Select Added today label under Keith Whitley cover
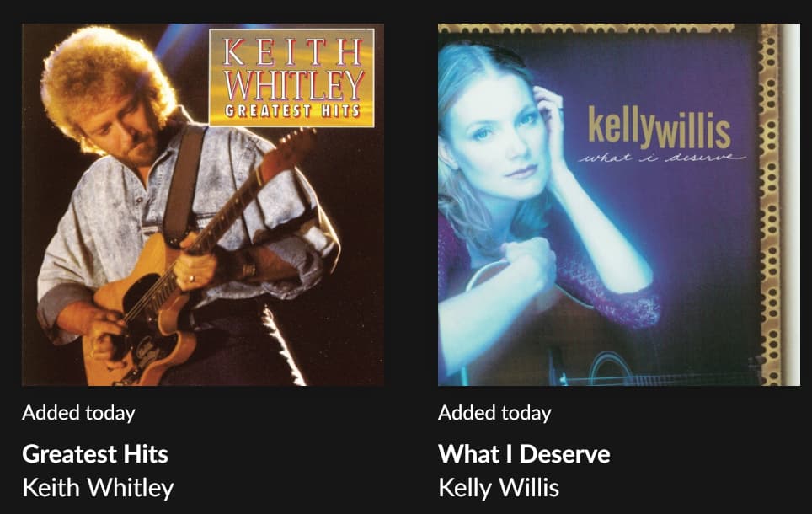This screenshot has width=812, height=514. tap(78, 413)
